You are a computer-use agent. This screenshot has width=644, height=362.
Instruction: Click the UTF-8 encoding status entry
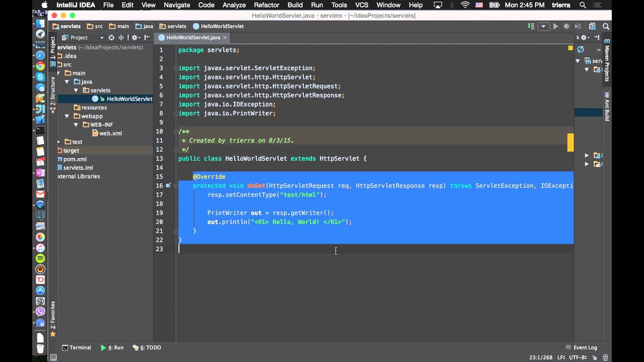point(579,357)
